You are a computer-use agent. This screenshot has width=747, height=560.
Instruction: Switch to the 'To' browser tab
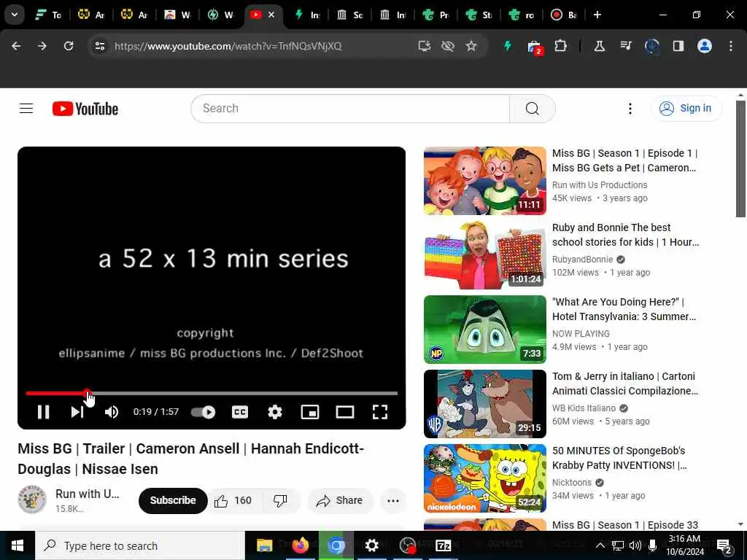[x=49, y=15]
